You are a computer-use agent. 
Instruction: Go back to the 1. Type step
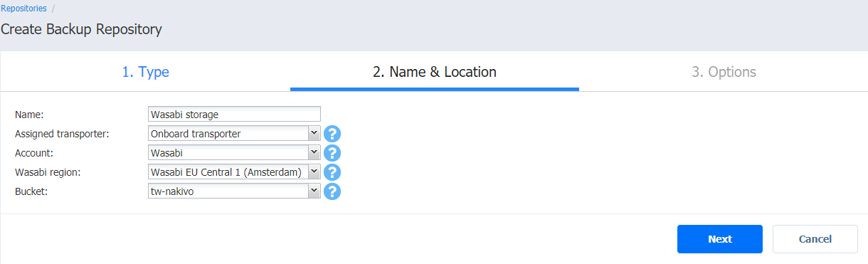[145, 72]
